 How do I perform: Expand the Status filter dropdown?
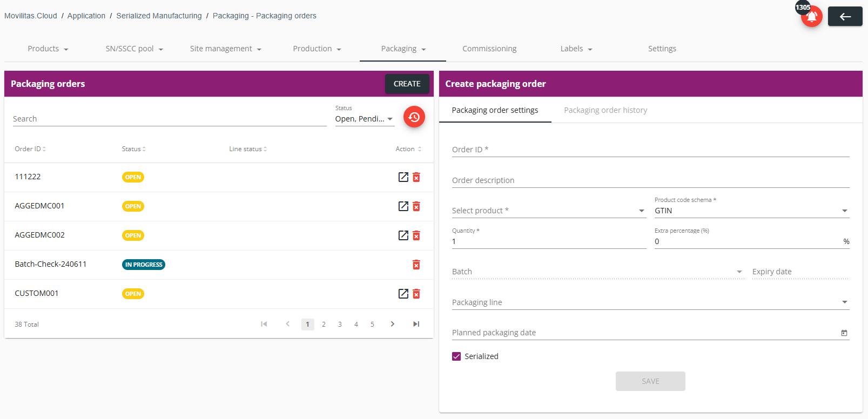click(x=365, y=119)
